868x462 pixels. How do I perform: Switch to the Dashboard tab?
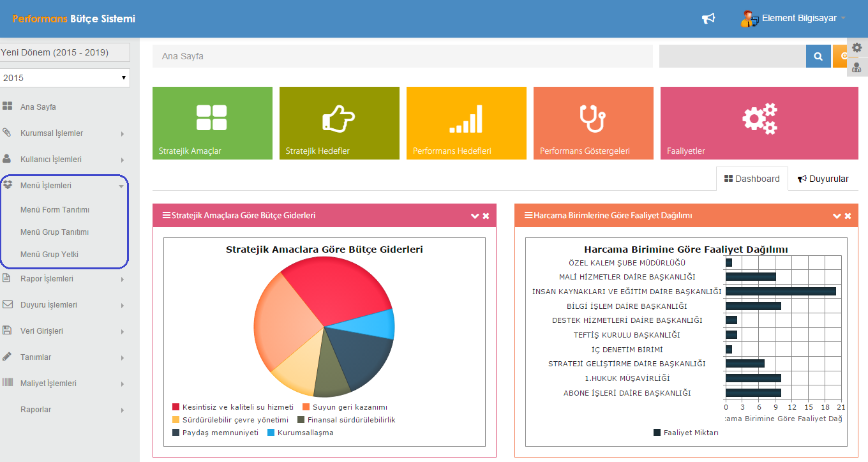pyautogui.click(x=752, y=179)
